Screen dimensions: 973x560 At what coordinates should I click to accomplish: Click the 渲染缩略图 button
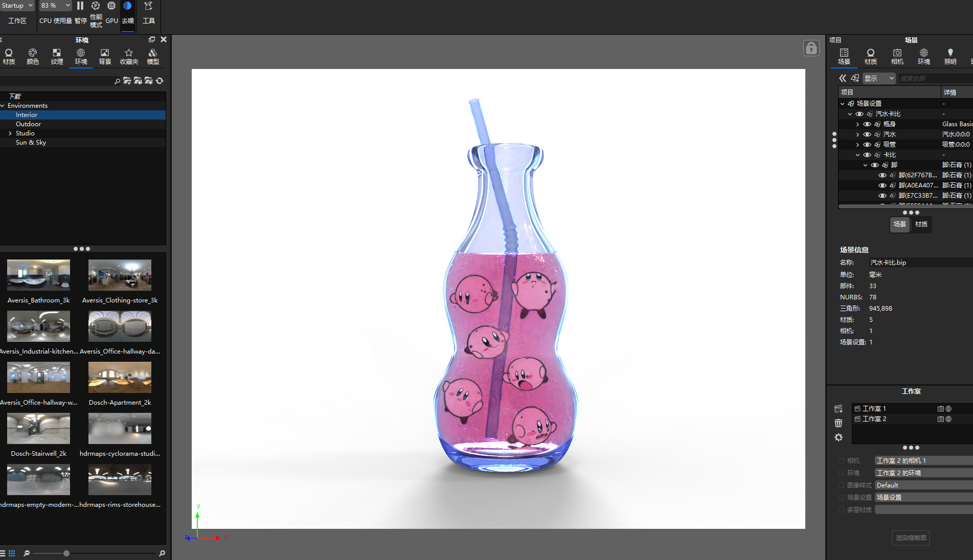click(x=911, y=538)
